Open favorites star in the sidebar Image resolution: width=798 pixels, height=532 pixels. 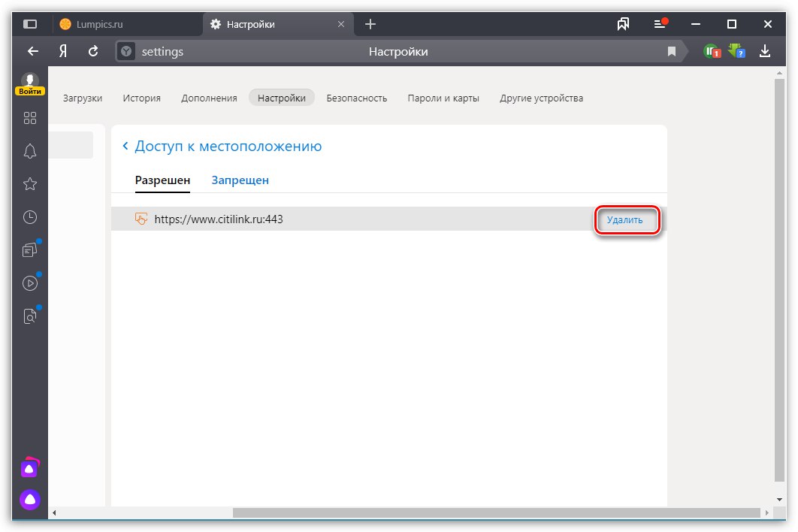point(30,184)
